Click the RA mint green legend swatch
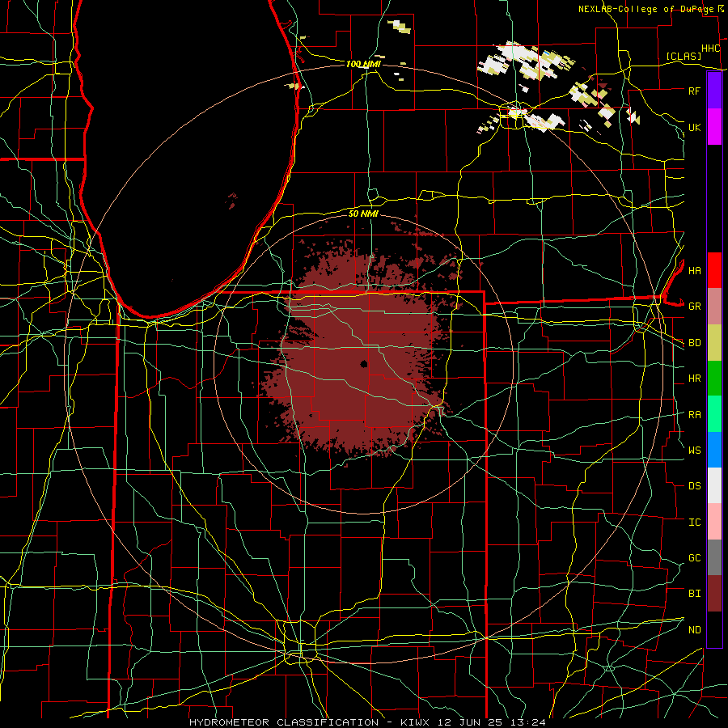The image size is (728, 728). coord(714,414)
